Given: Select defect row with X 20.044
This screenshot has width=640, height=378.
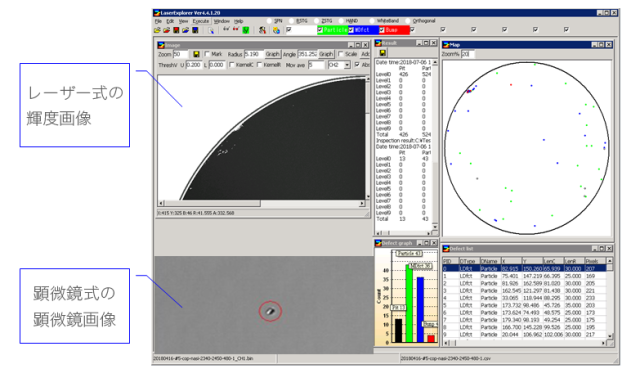Looking at the screenshot, I should point(524,334).
